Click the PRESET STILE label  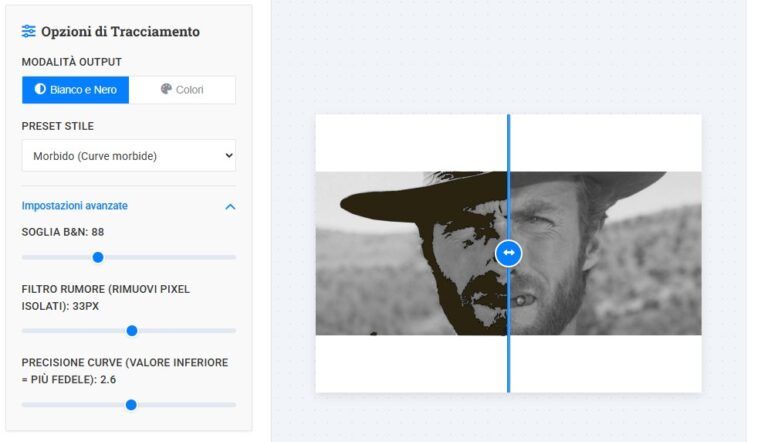(x=58, y=126)
